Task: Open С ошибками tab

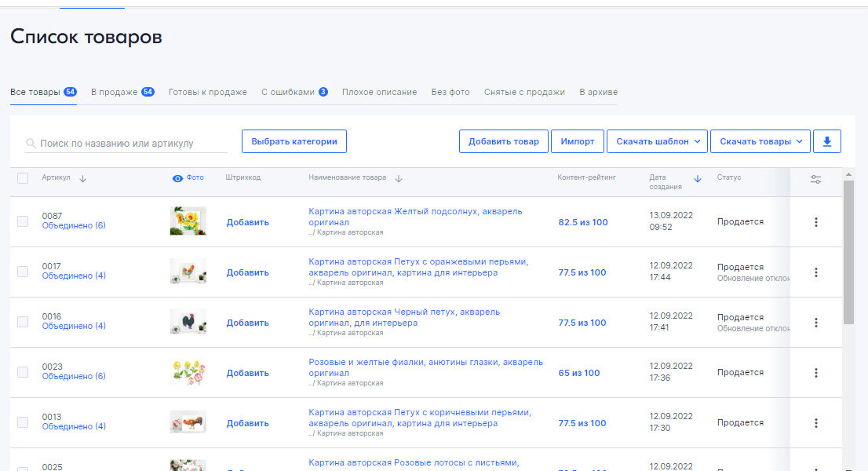Action: click(294, 92)
